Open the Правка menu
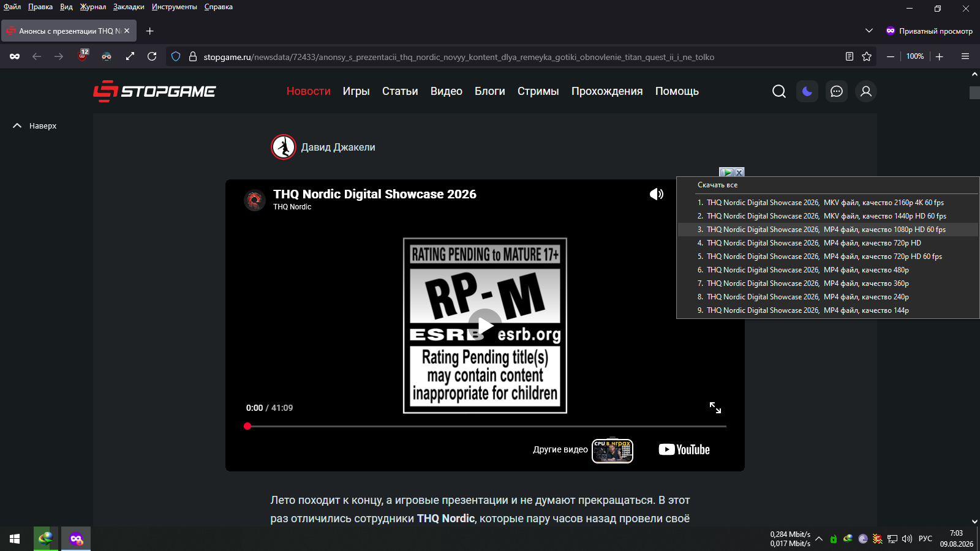The width and height of the screenshot is (980, 551). pyautogui.click(x=40, y=7)
